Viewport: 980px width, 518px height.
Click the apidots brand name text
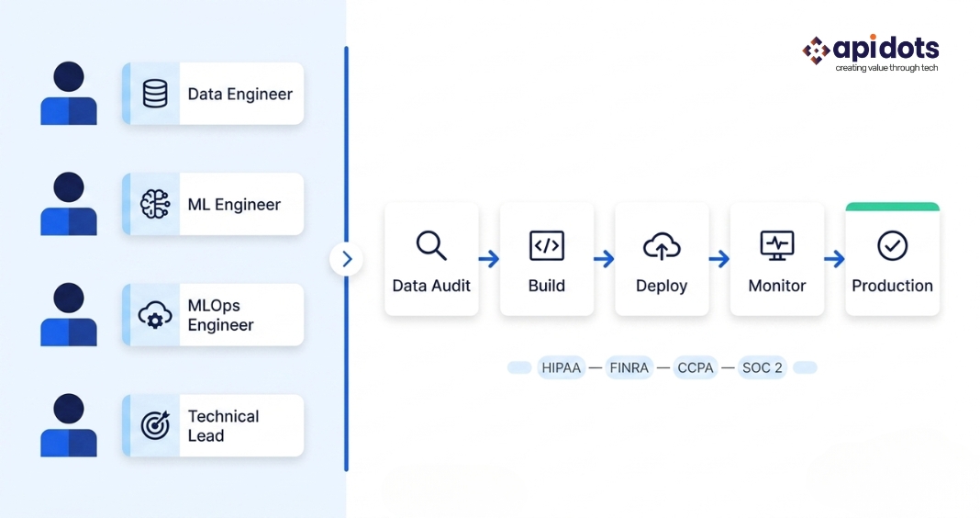(x=886, y=48)
